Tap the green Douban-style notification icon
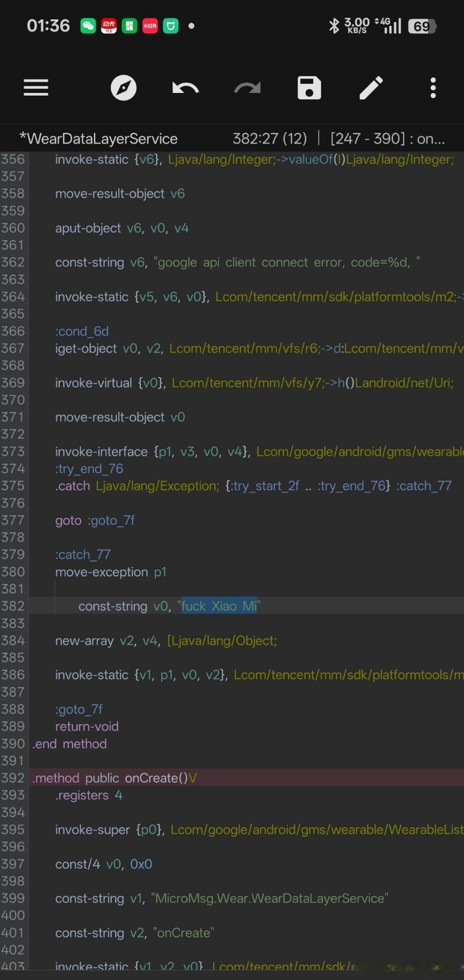Screen dimensions: 464x980 point(129,26)
